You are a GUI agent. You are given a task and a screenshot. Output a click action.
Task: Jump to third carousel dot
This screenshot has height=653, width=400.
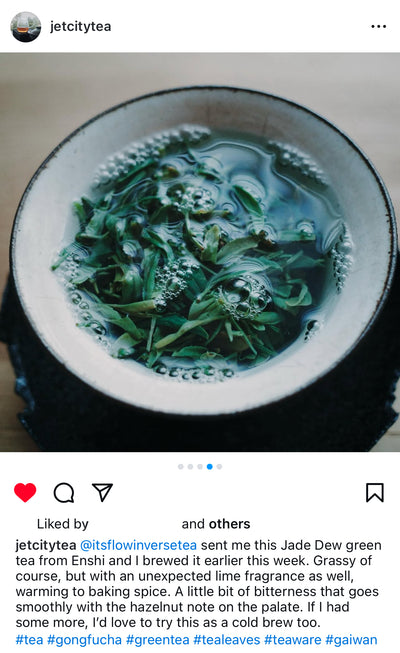pyautogui.click(x=200, y=466)
